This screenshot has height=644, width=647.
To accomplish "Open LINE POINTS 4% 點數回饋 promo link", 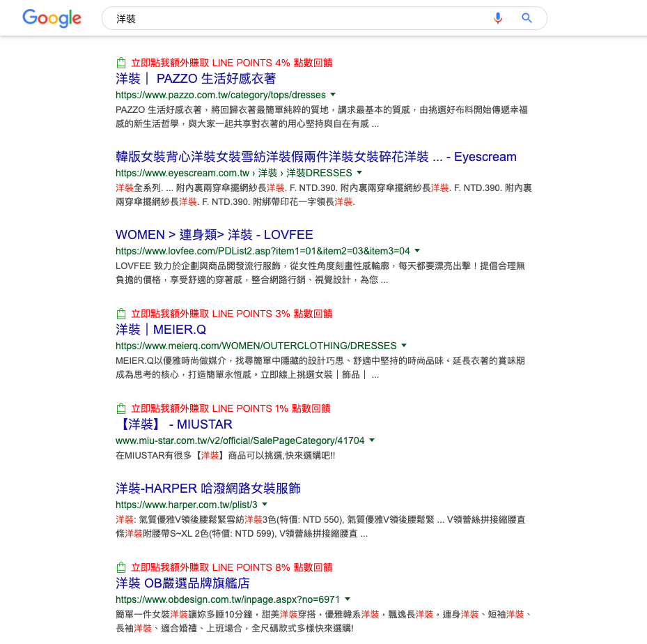I will (232, 63).
